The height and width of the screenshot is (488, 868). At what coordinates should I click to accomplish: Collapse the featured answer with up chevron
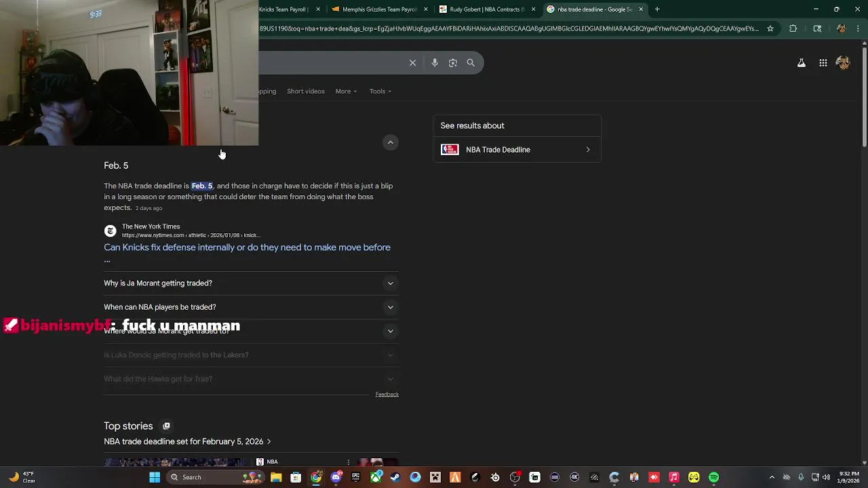click(x=390, y=142)
